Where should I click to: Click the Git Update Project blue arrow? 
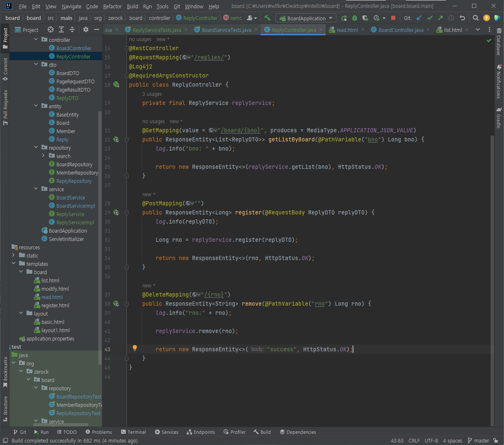click(419, 18)
